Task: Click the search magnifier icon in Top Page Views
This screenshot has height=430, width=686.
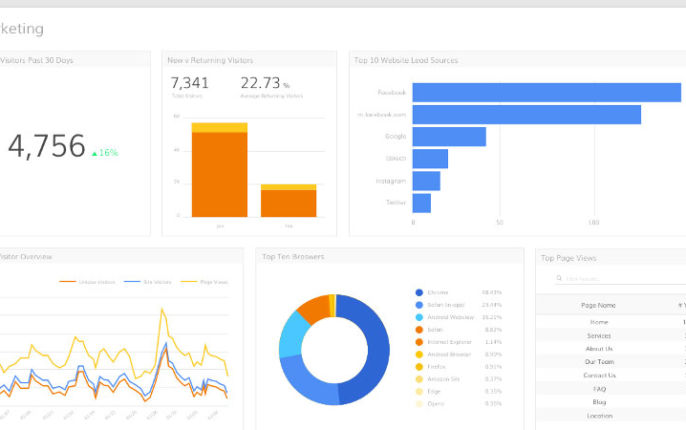Action: point(560,278)
